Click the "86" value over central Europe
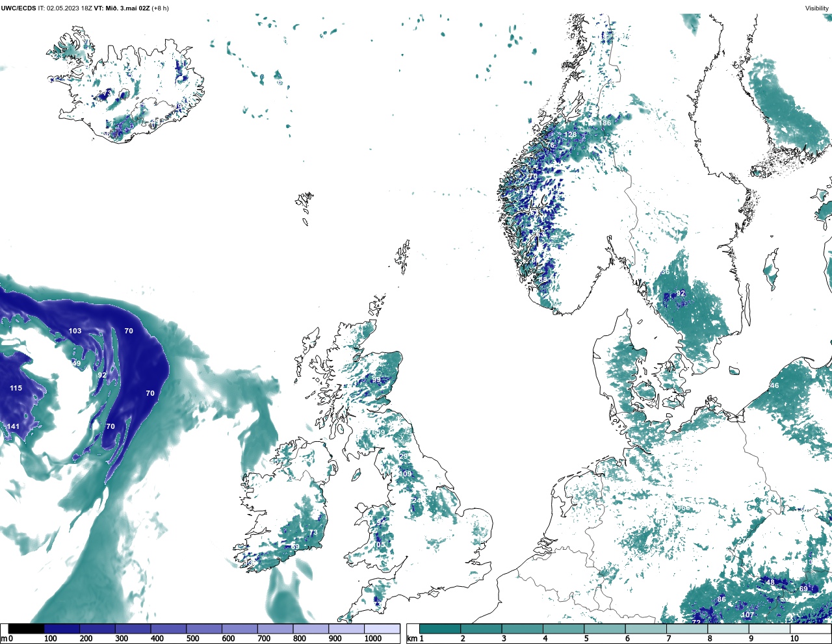This screenshot has width=832, height=644. pyautogui.click(x=721, y=599)
